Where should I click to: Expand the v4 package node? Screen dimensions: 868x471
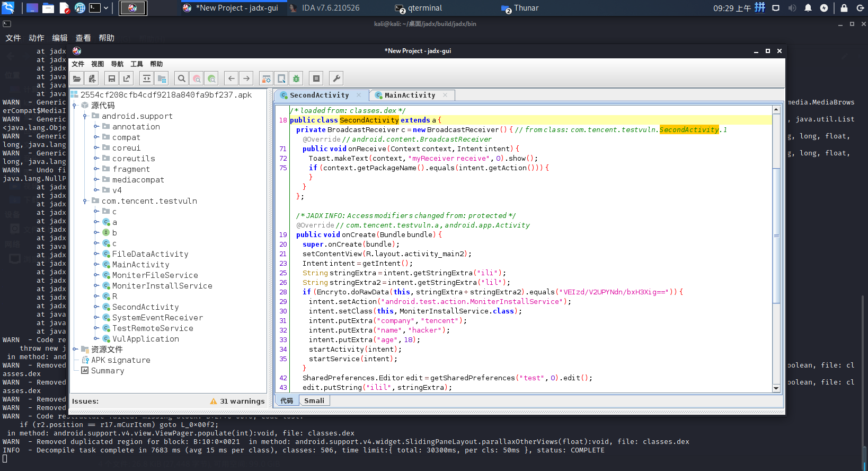click(x=96, y=190)
